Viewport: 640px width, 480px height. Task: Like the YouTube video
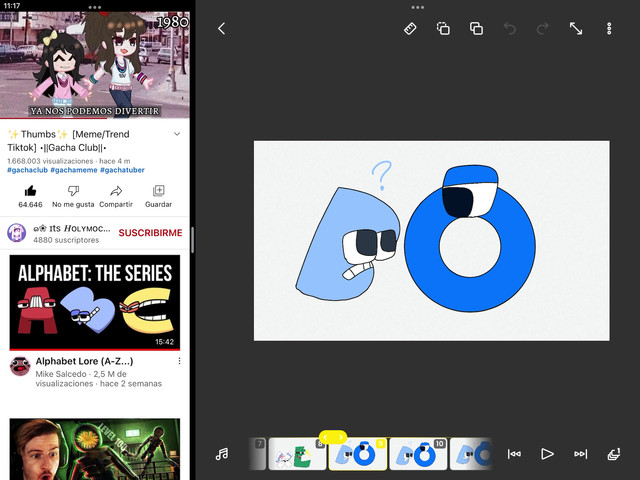point(30,196)
